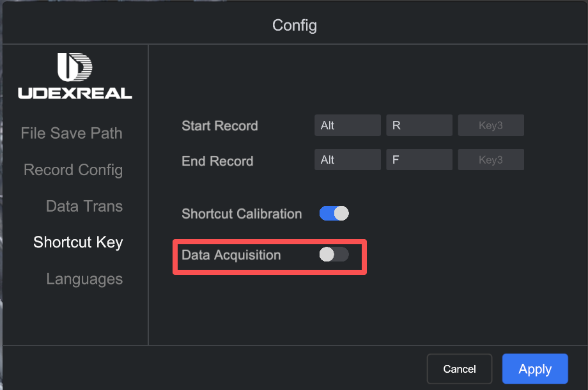Select Shortcut Key in the sidebar
The image size is (588, 390).
coord(78,243)
